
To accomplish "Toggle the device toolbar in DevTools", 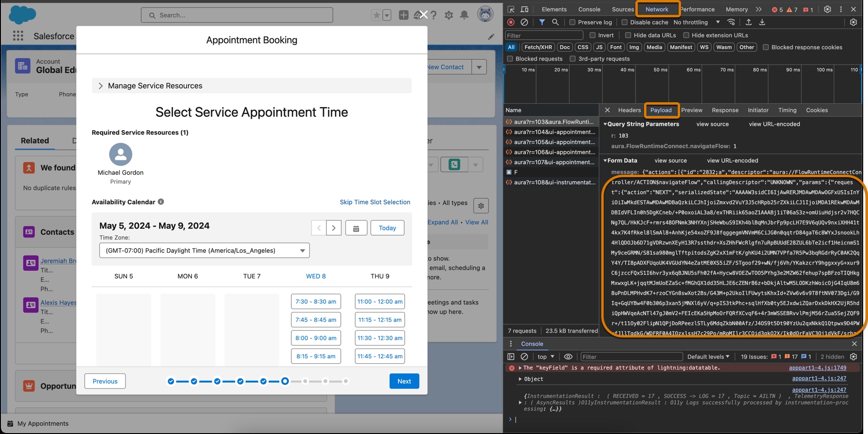I will tap(525, 9).
